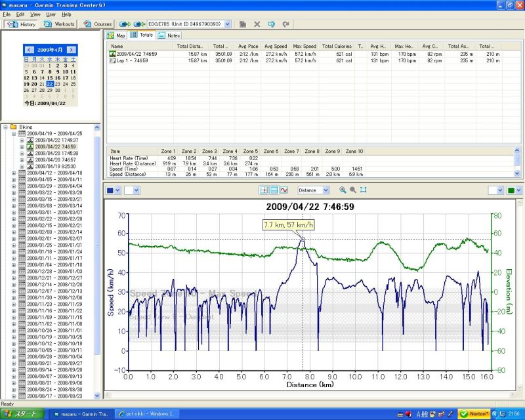Expand the 2009/02/01 - 2009/02/07 week
This screenshot has height=420, width=525.
click(x=14, y=239)
